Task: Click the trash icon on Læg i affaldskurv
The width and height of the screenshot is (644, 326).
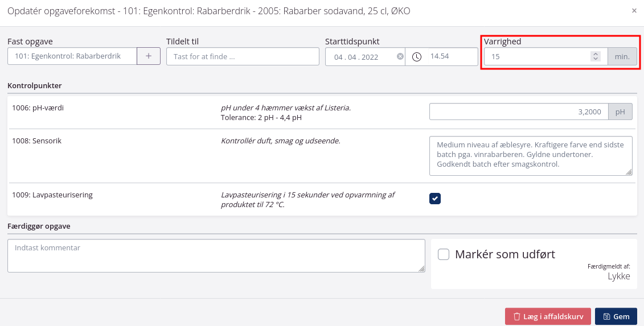Action: [517, 316]
